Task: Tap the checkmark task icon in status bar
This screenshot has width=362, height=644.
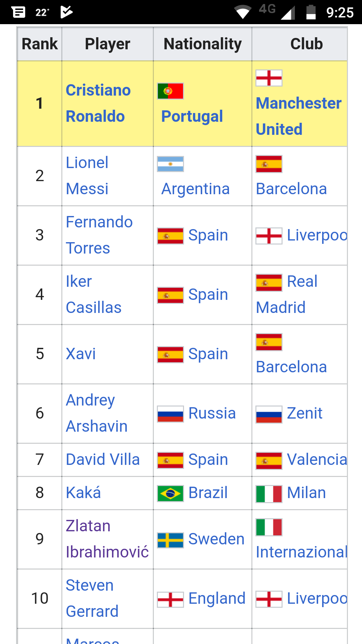Action: (x=66, y=12)
